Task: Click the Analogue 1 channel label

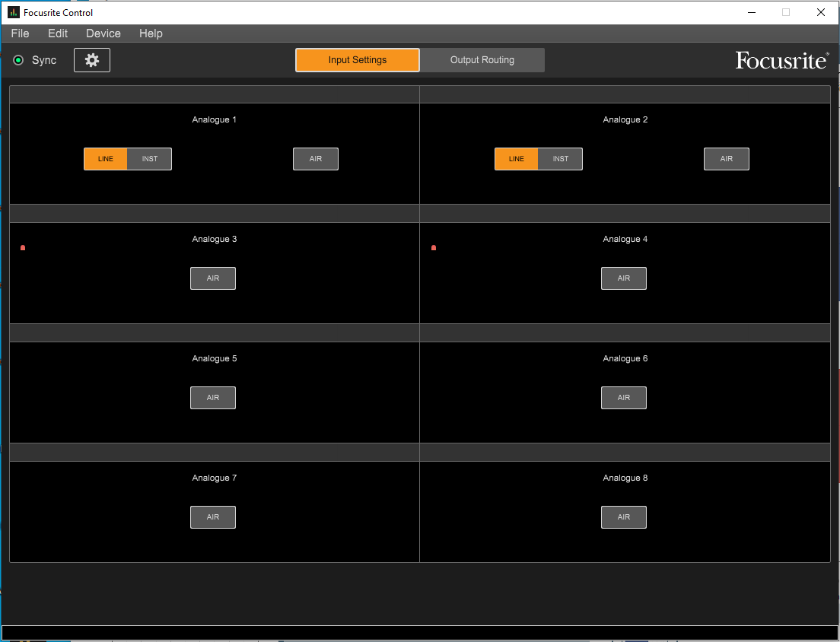Action: [215, 119]
